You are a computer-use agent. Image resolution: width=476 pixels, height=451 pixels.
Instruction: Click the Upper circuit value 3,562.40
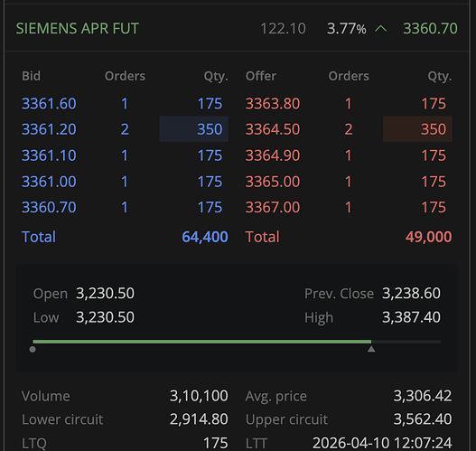[x=423, y=419]
